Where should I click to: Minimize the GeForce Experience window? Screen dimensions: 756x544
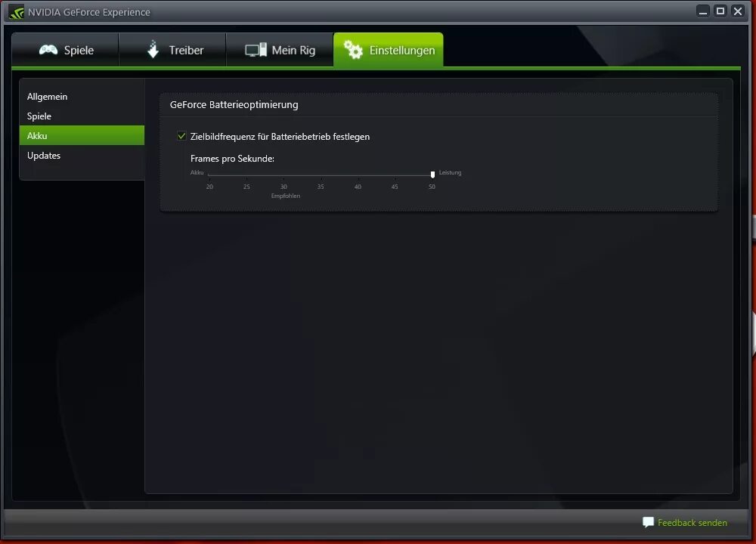pyautogui.click(x=702, y=11)
